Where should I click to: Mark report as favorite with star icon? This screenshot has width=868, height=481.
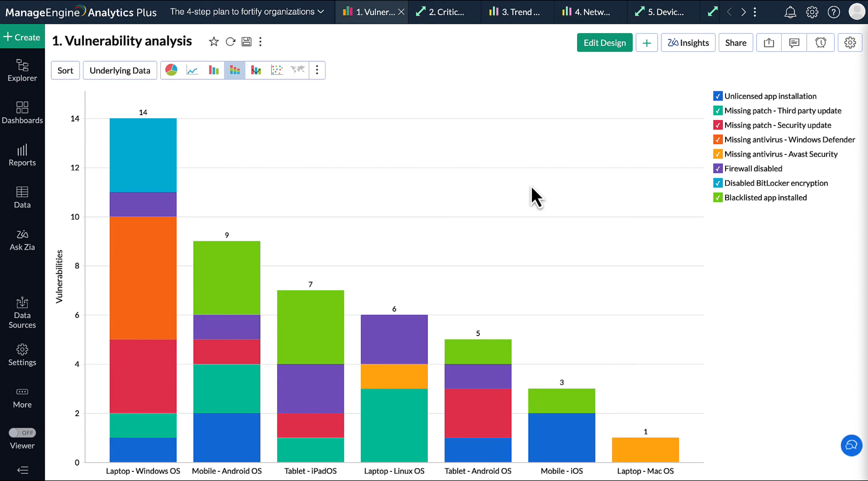pyautogui.click(x=214, y=42)
